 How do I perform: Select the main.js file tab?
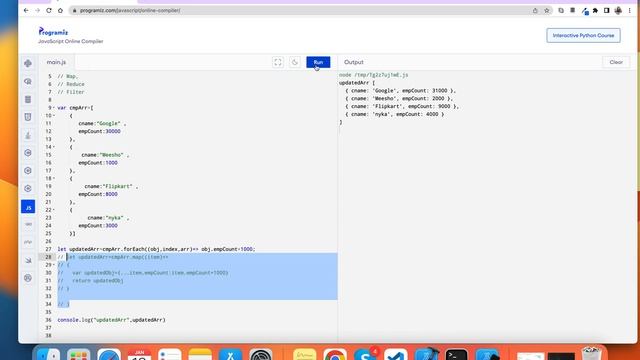pyautogui.click(x=56, y=62)
